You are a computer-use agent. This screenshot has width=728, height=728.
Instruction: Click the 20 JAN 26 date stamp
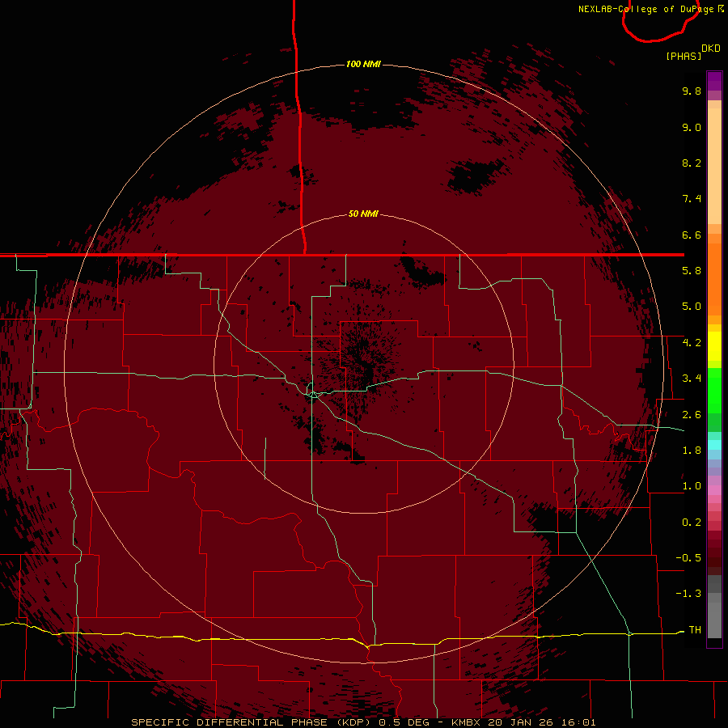[518, 722]
